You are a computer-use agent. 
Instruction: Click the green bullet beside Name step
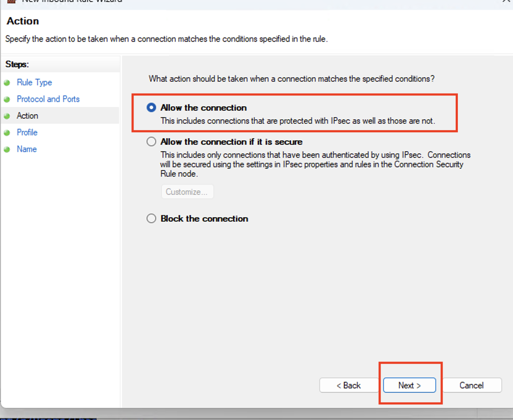[x=7, y=149]
